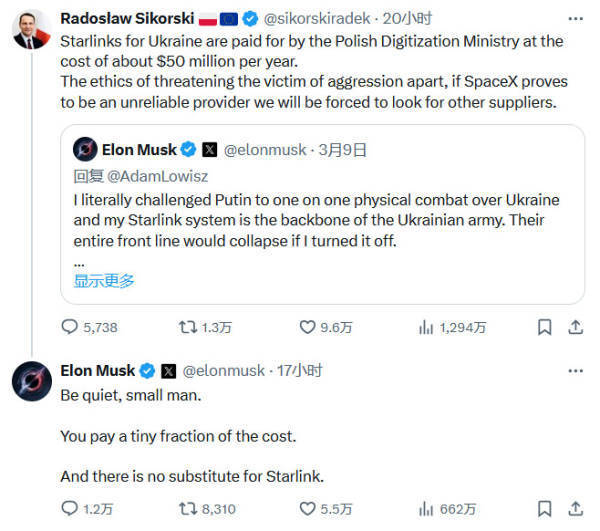Bookmark Sikorski's tweet
Image resolution: width=600 pixels, height=531 pixels.
pos(545,327)
